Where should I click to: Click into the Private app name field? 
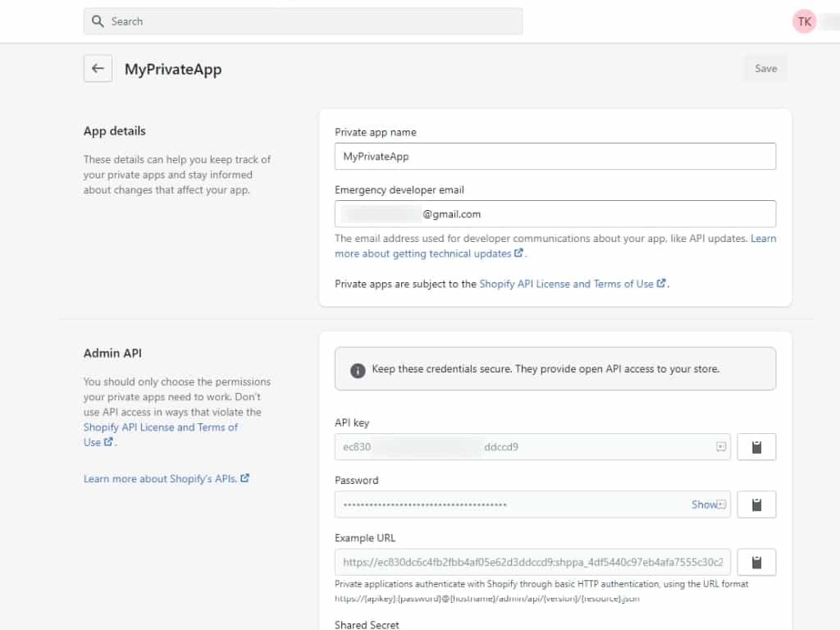[555, 156]
